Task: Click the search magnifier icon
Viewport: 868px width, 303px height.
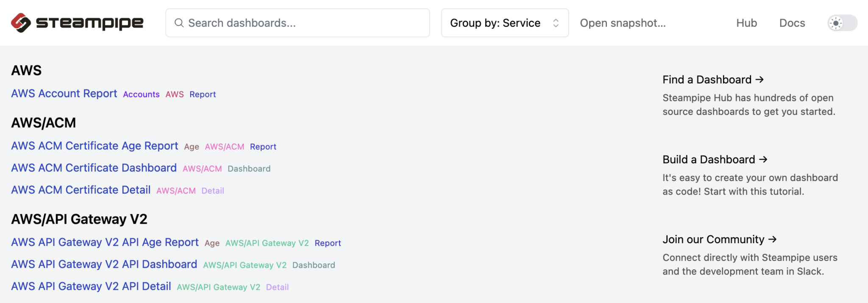Action: tap(179, 23)
